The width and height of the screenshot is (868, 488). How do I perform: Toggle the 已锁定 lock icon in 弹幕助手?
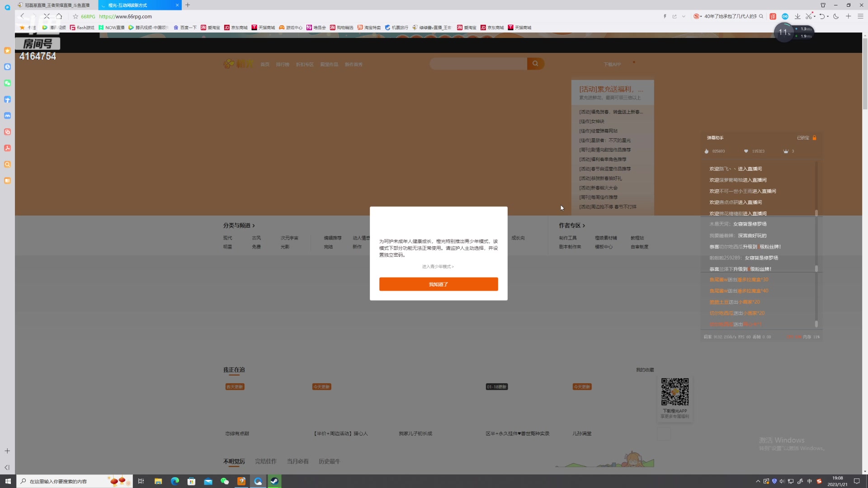point(814,138)
